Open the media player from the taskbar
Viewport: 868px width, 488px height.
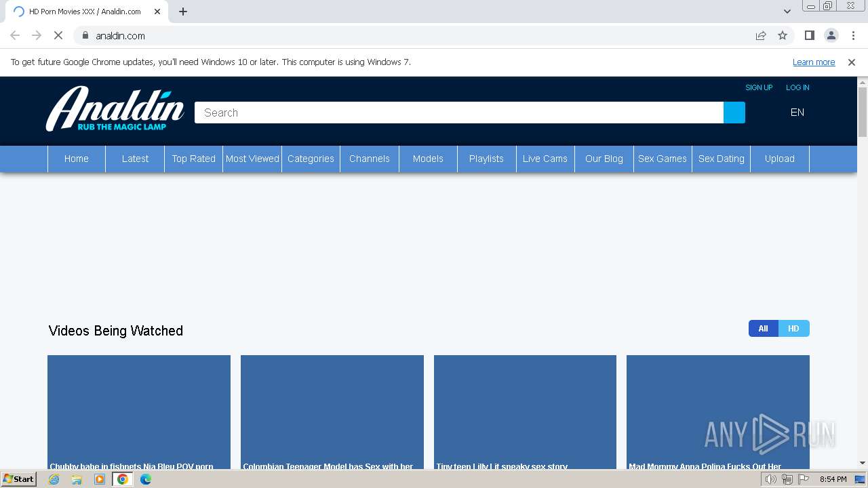(100, 479)
